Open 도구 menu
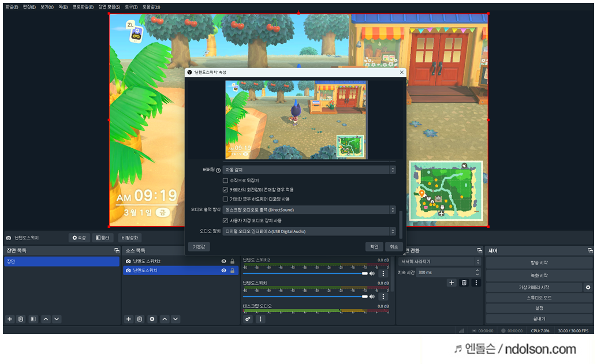 (131, 7)
